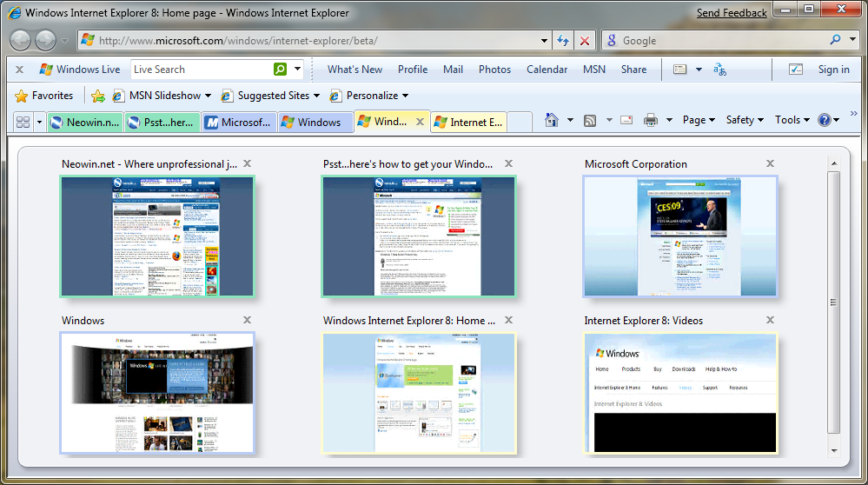Screen dimensions: 868x485
Task: Switch to the Microsof... tab
Action: tap(239, 122)
